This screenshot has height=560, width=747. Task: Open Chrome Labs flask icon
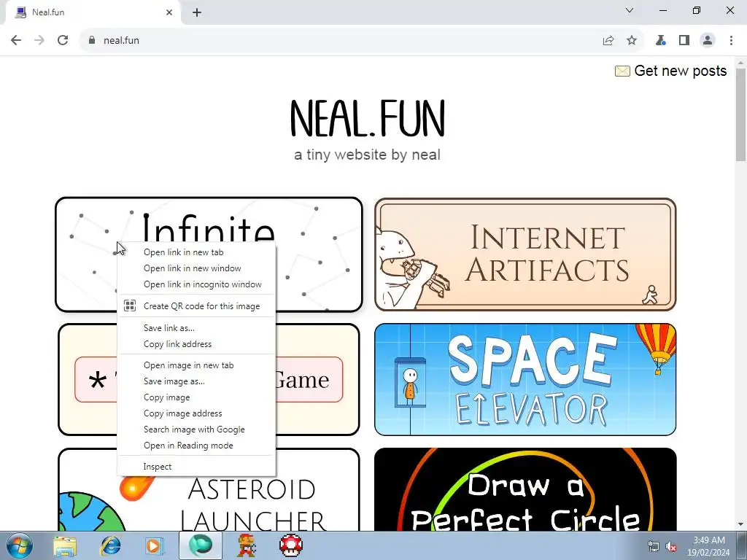660,41
